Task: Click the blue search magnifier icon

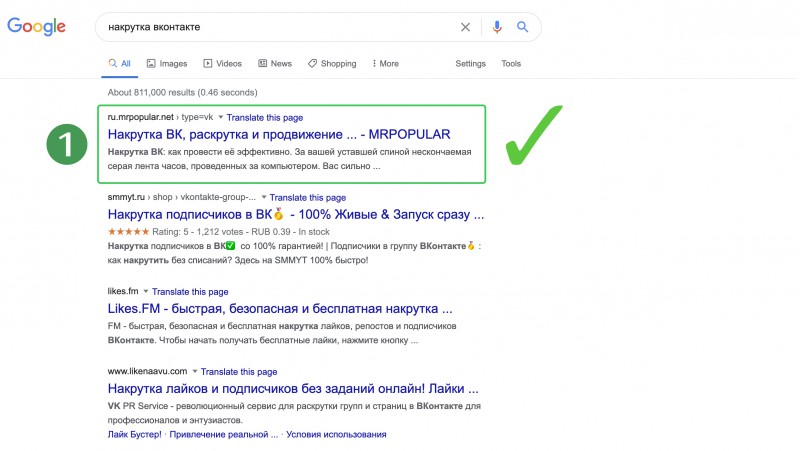Action: [522, 27]
